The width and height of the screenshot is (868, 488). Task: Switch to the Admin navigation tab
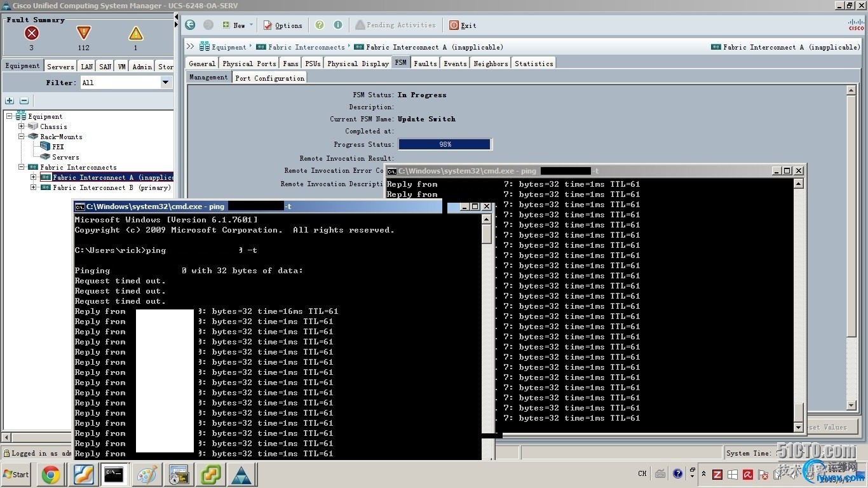(x=142, y=66)
